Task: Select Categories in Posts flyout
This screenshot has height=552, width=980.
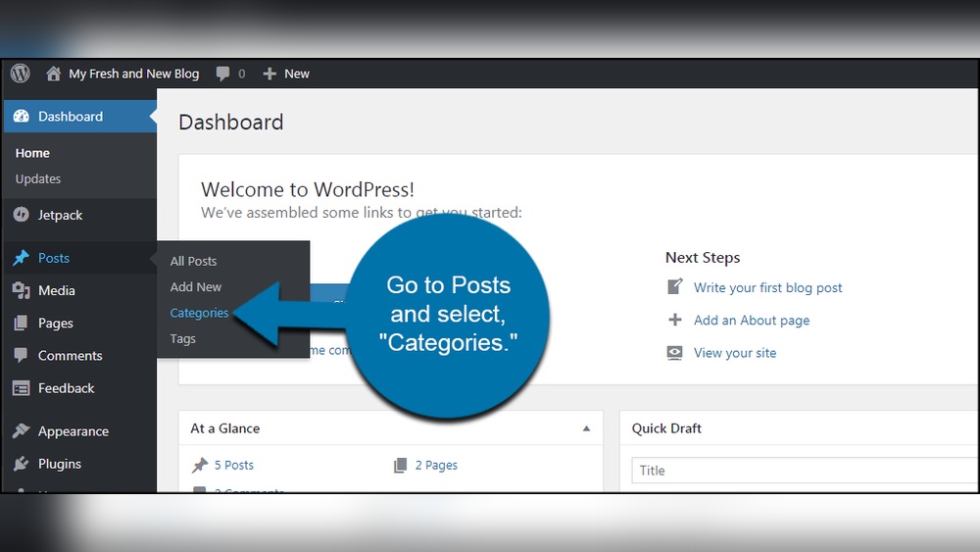Action: tap(199, 313)
